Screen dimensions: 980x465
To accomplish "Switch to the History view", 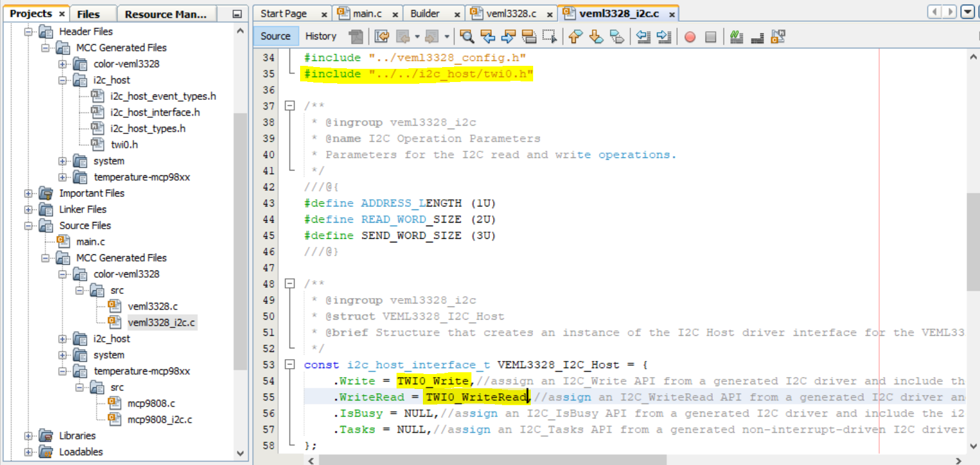I will (x=320, y=36).
